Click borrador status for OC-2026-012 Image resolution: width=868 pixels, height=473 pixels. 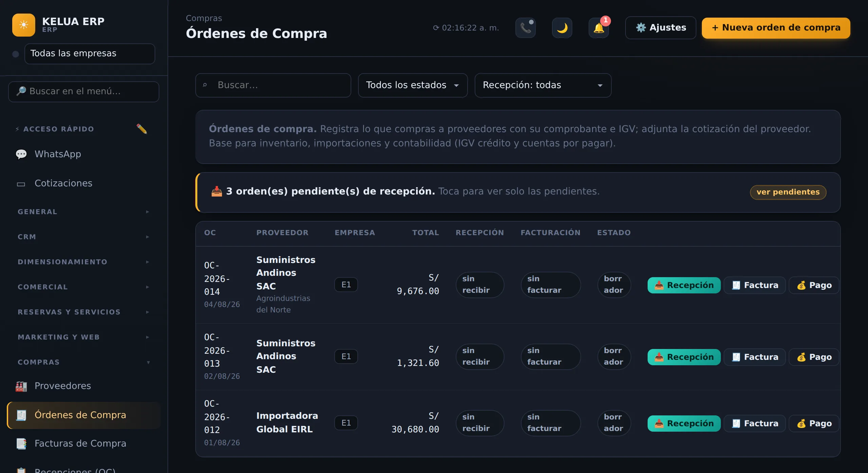[x=614, y=423]
